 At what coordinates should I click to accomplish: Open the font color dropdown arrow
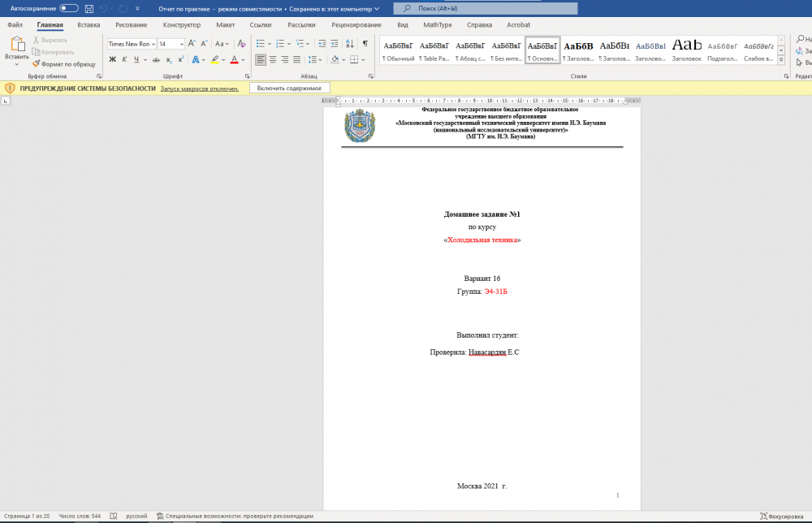243,60
